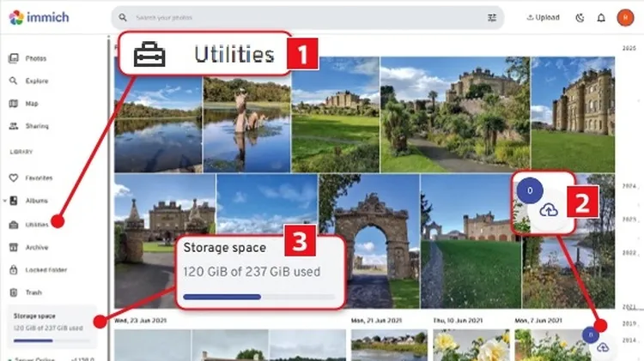Viewport: 644px width, 361px height.
Task: Jump to 2021 on the timeline scrubber
Action: [x=629, y=306]
